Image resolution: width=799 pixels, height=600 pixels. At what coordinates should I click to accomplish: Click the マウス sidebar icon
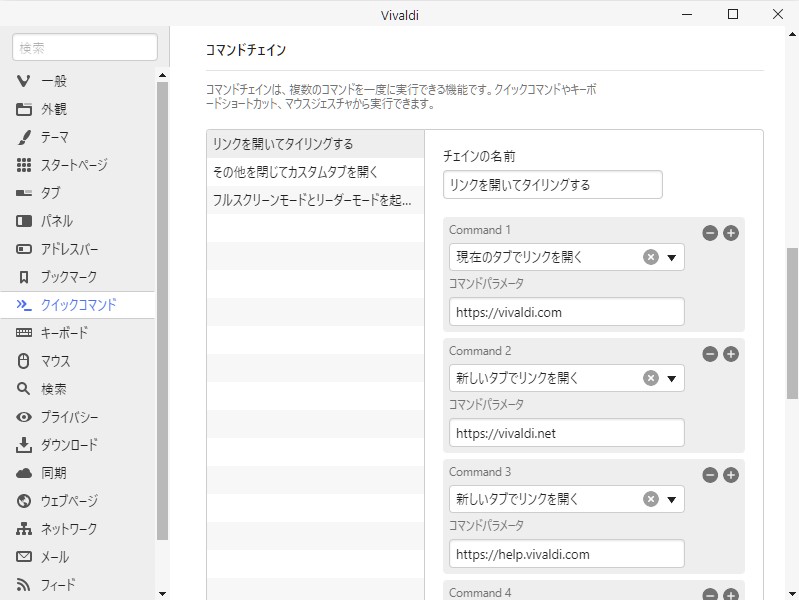(23, 361)
